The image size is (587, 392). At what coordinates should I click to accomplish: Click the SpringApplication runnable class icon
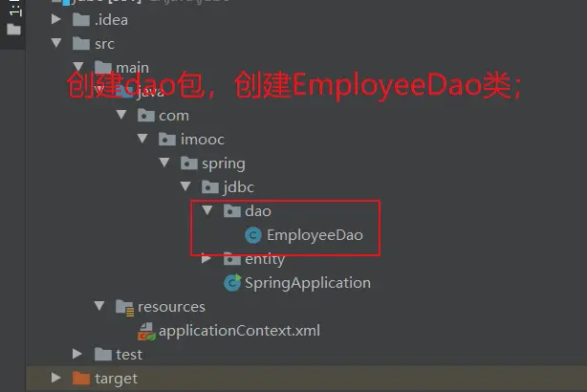pos(232,283)
